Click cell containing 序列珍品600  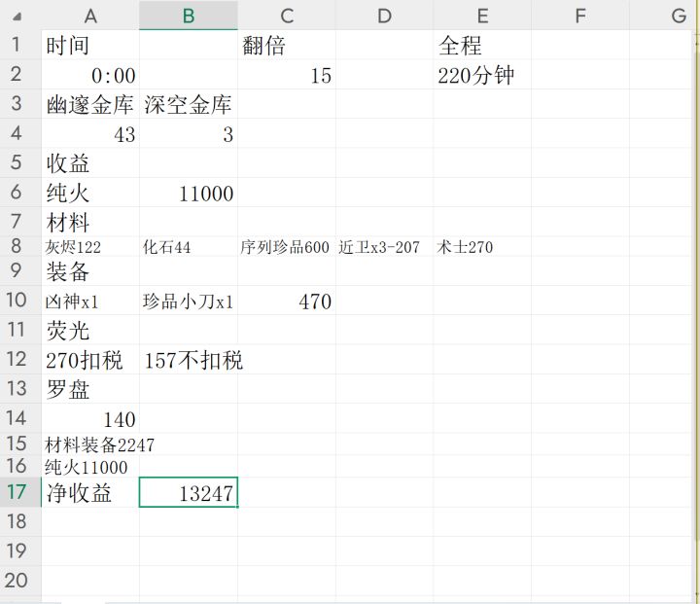point(287,246)
